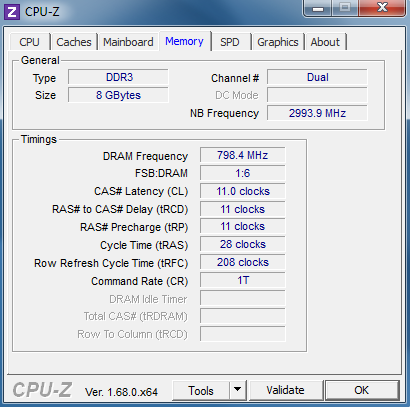Click the 208 clocks tRFC value
Viewport: 410px width, 407px height.
click(x=243, y=262)
